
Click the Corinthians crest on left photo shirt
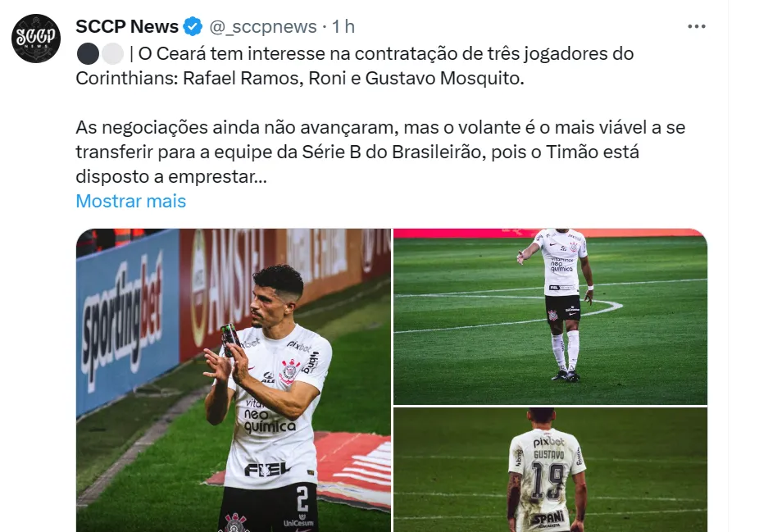coord(290,372)
